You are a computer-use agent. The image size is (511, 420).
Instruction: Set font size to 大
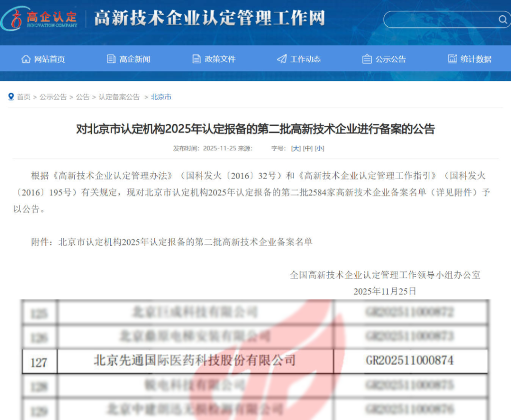pos(296,148)
